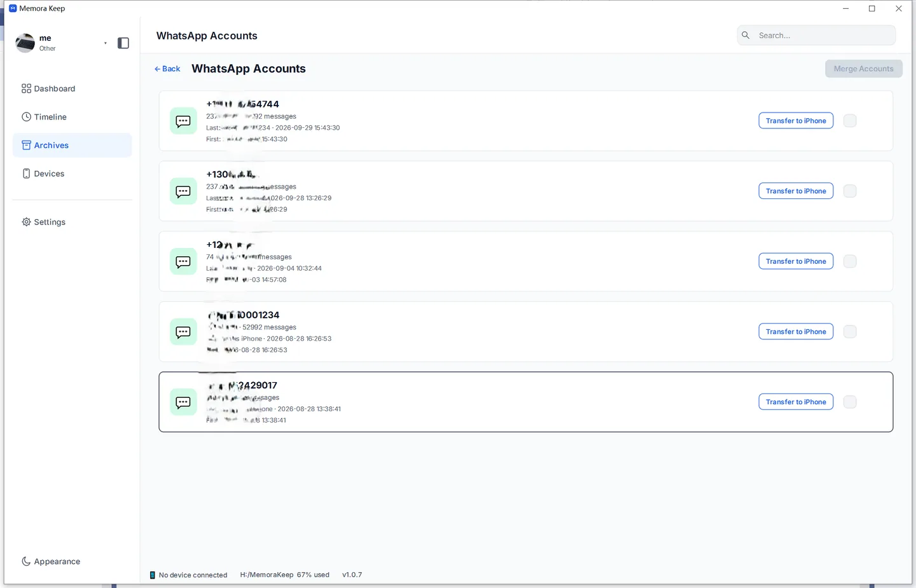The height and width of the screenshot is (588, 916).
Task: Click the Dashboard grid icon
Action: tap(26, 88)
